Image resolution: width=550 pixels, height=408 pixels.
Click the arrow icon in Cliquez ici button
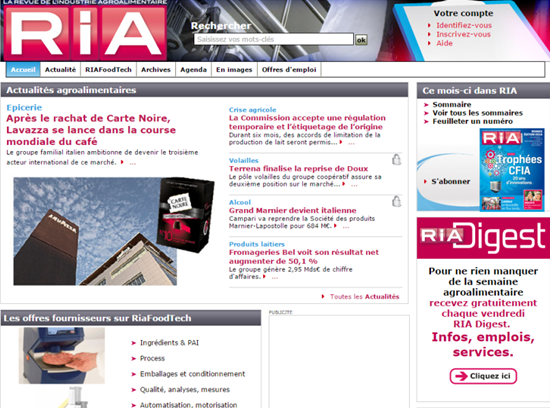pos(461,376)
